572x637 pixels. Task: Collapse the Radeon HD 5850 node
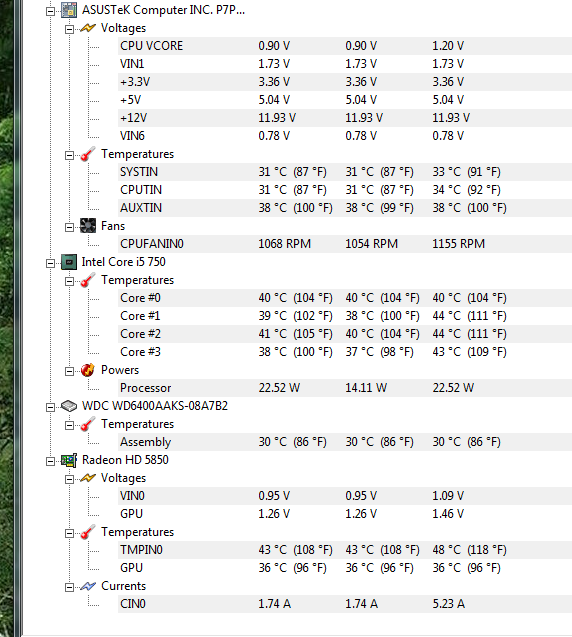click(50, 461)
